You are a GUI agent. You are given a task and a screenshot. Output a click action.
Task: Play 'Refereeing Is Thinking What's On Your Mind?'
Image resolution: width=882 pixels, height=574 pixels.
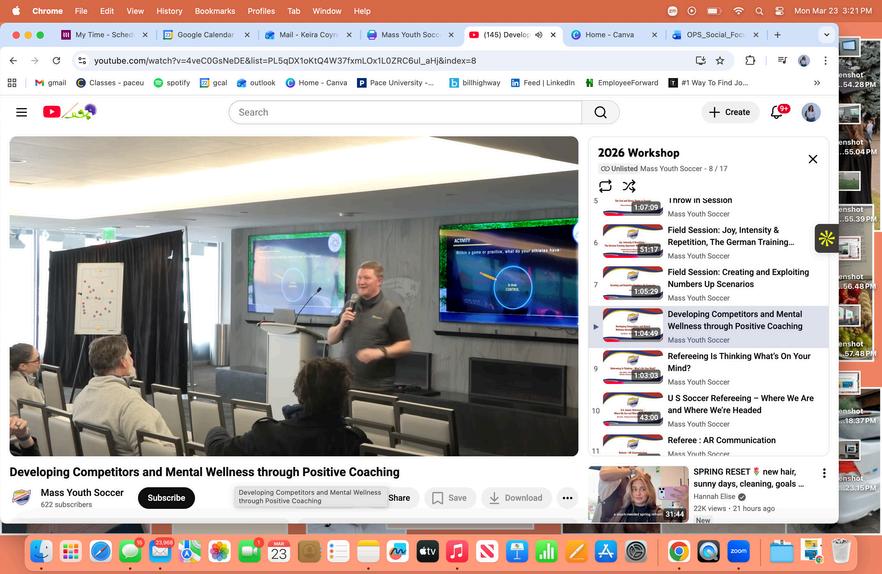pos(708,368)
